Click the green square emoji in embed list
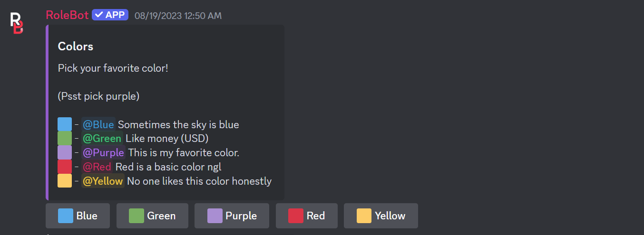The image size is (644, 235). click(x=65, y=139)
